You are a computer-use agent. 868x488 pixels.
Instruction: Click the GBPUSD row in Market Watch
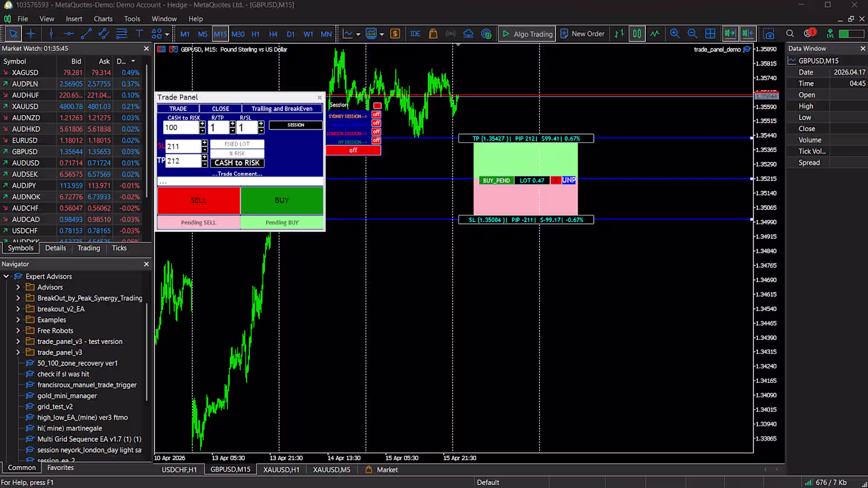72,151
